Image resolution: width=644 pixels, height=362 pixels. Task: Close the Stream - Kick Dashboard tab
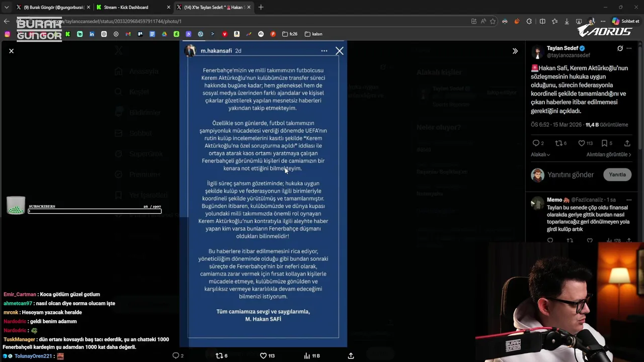168,7
